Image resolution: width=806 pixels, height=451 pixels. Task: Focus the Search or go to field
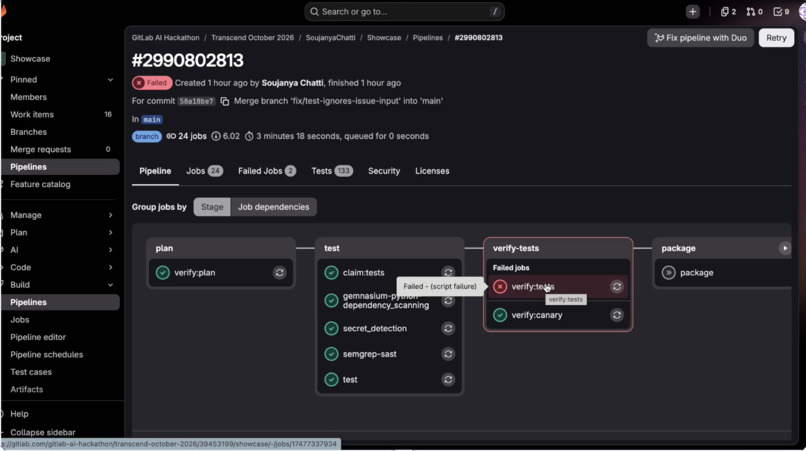(405, 11)
